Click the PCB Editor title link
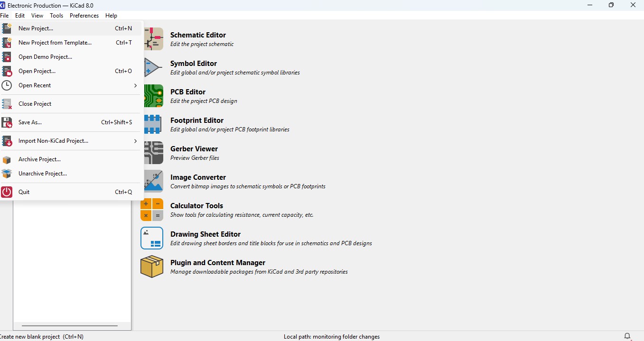The height and width of the screenshot is (341, 644). (x=188, y=92)
